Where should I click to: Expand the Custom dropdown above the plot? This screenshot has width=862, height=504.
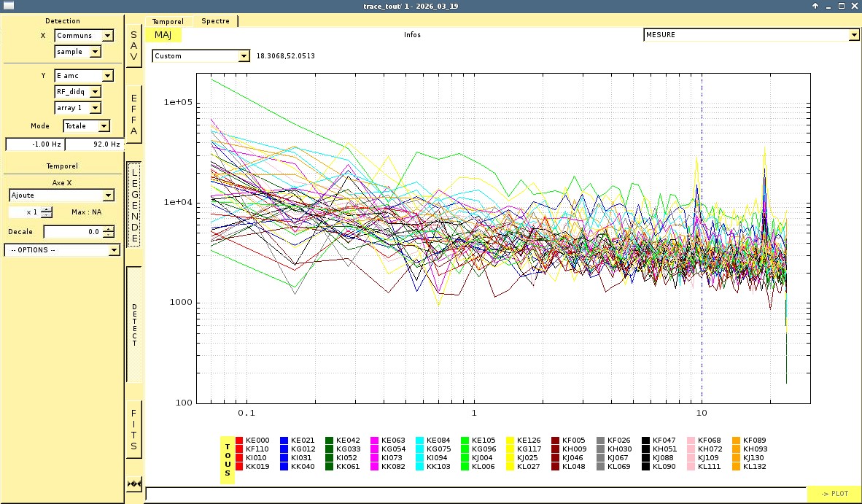pyautogui.click(x=201, y=56)
